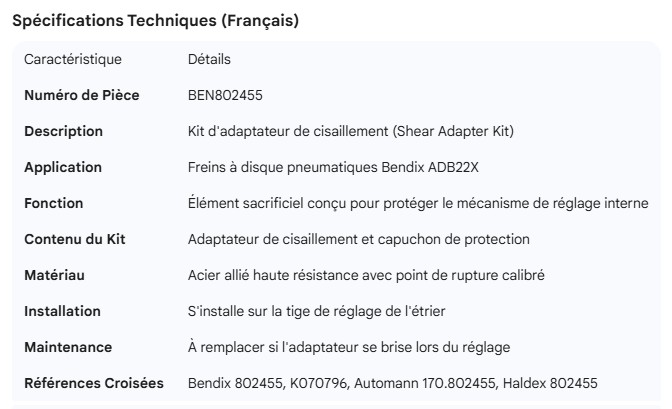Click the Élément sacrificiel function text
672x409 pixels.
pyautogui.click(x=418, y=203)
